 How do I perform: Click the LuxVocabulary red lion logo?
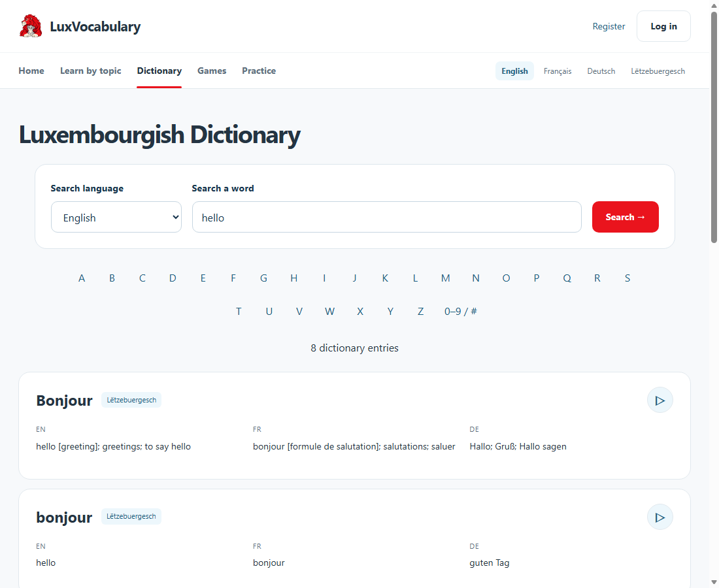31,26
